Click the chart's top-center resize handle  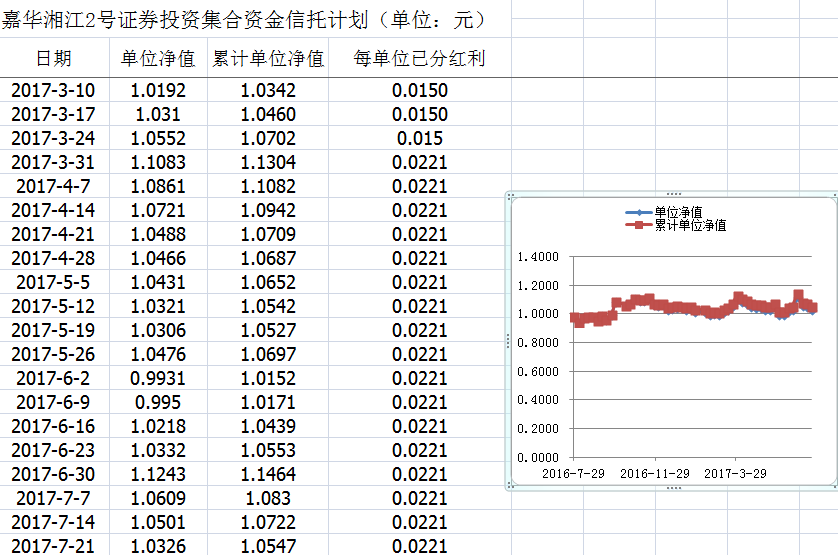[673, 194]
